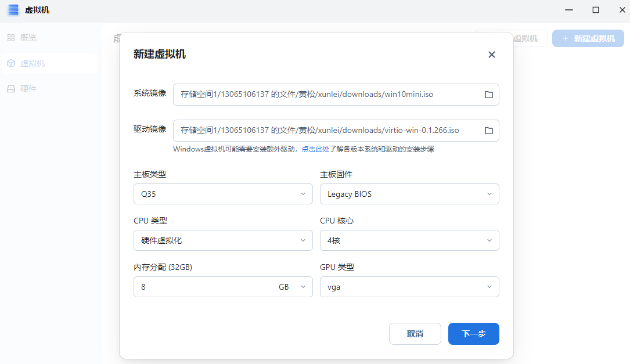
Task: Maximize the virtual machine window
Action: 596,10
